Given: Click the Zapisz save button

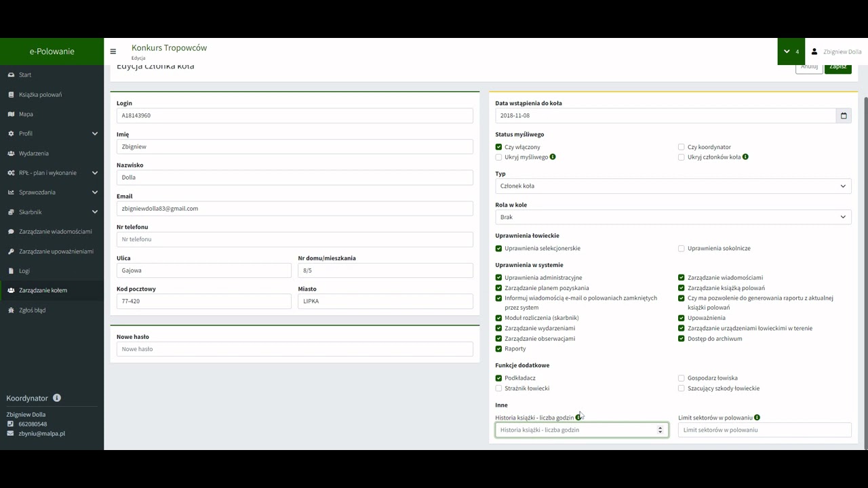Looking at the screenshot, I should coord(838,68).
